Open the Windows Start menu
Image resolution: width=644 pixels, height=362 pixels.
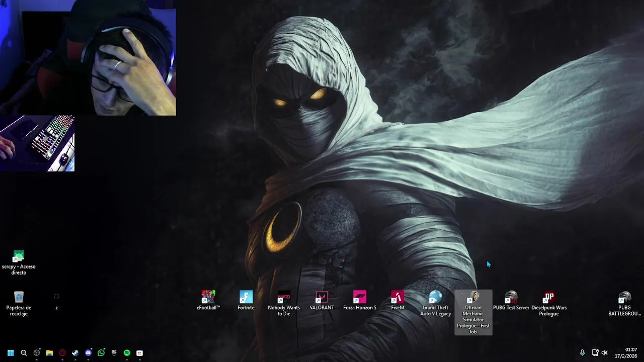[x=11, y=353]
